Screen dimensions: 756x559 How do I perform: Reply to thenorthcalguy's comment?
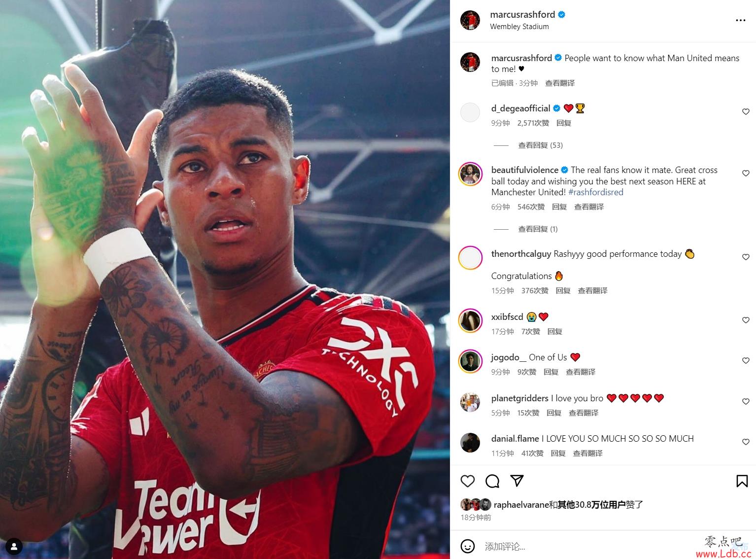point(563,291)
